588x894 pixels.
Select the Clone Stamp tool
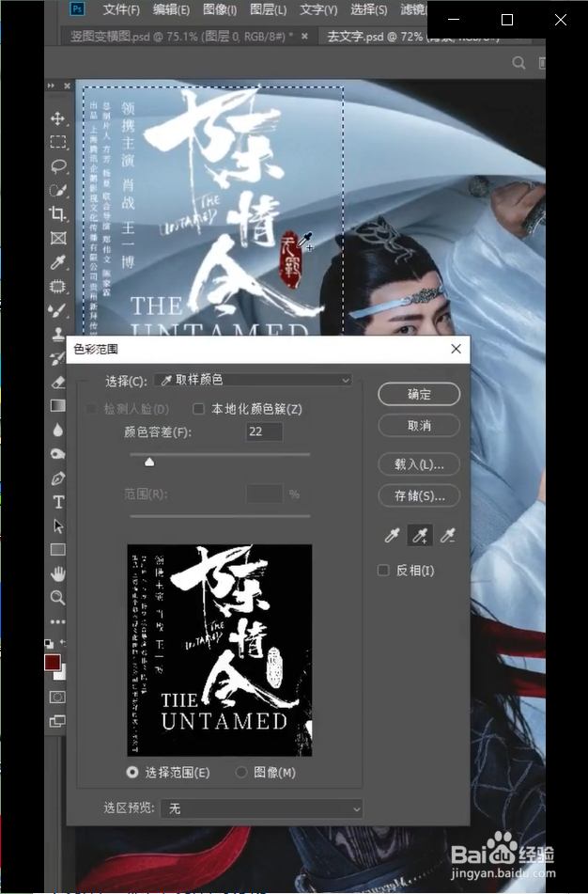tap(57, 334)
